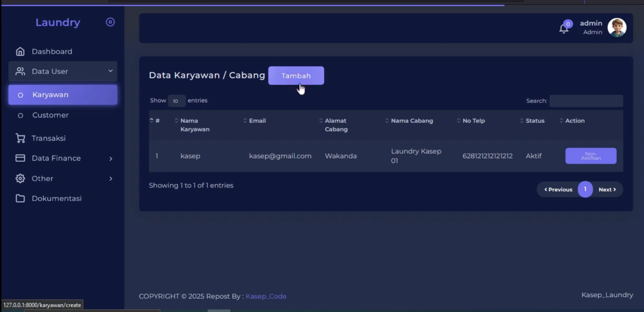Image resolution: width=644 pixels, height=312 pixels.
Task: Select page 1 in pagination
Action: pos(585,189)
